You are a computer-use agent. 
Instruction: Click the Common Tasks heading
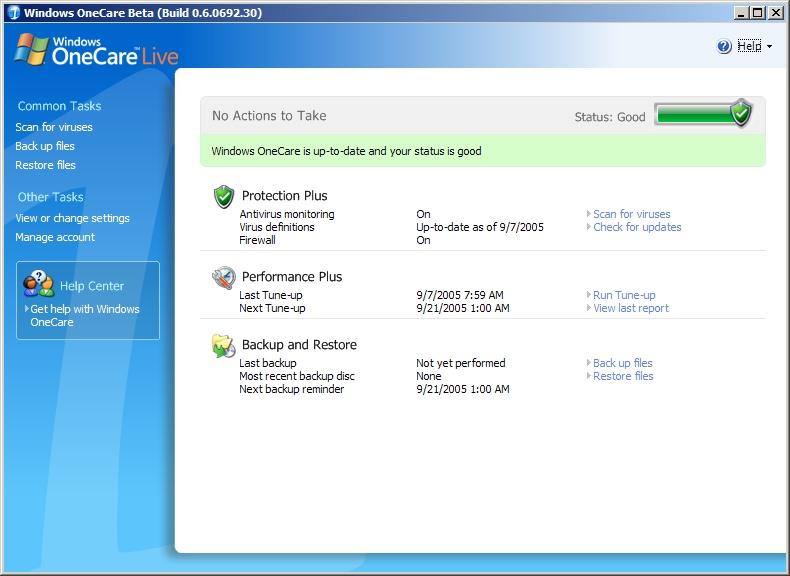pyautogui.click(x=59, y=106)
